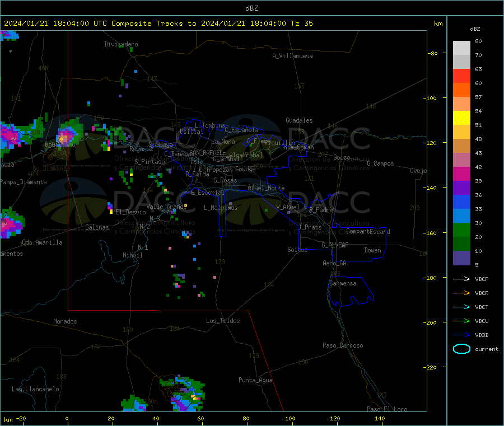Click the El_Desvio location label
This screenshot has height=426, width=504.
[x=130, y=212]
